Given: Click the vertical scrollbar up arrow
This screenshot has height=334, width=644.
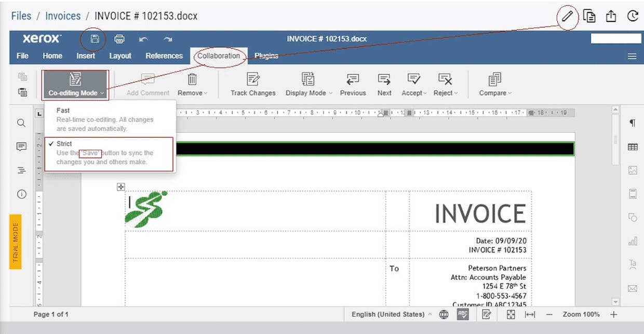Looking at the screenshot, I should [616, 110].
